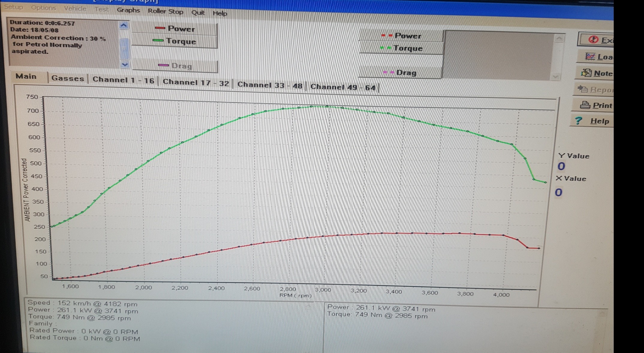Open Notes via the notepad icon

click(586, 73)
